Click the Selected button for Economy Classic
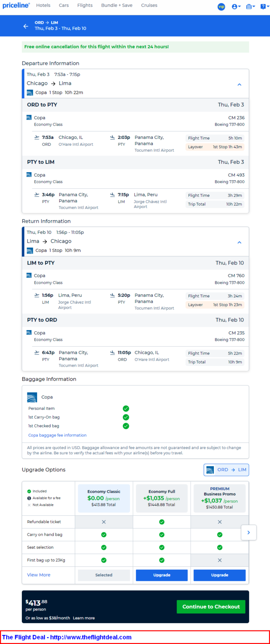 coord(104,575)
